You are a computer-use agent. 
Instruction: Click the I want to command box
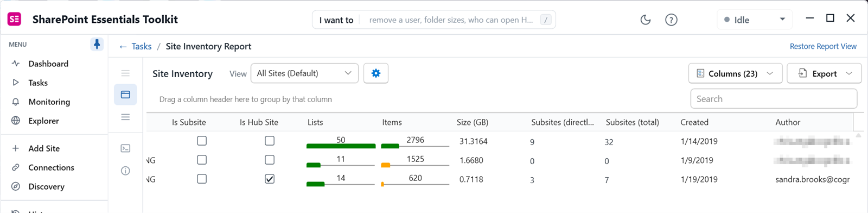[433, 20]
